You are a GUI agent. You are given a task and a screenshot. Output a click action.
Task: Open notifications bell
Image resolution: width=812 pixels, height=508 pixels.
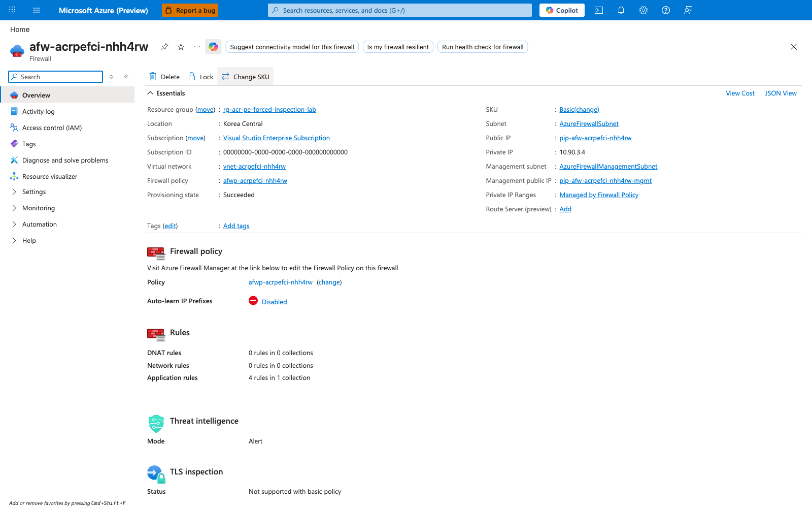pos(621,10)
